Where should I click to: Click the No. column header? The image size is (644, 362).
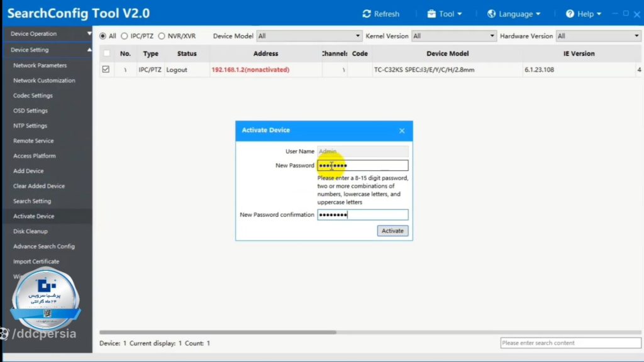[125, 54]
